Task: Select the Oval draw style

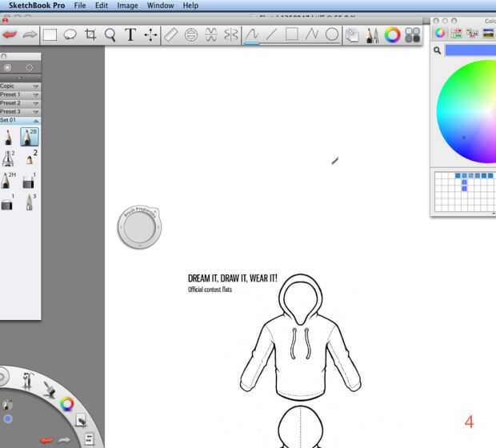Action: point(332,34)
